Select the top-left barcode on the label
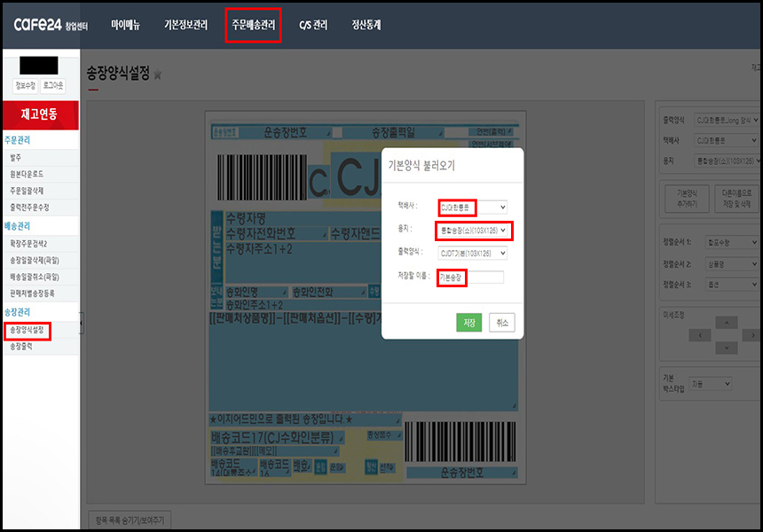This screenshot has height=532, width=763. pos(262,177)
